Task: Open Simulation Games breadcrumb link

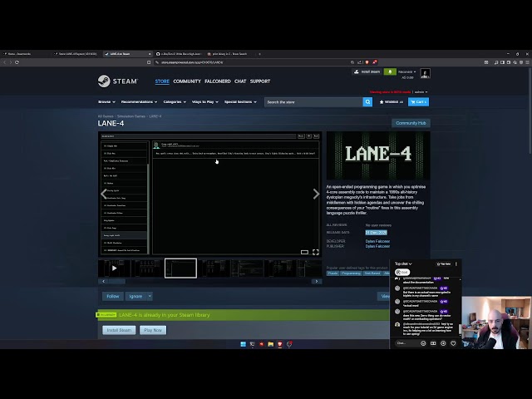Action: [131, 116]
